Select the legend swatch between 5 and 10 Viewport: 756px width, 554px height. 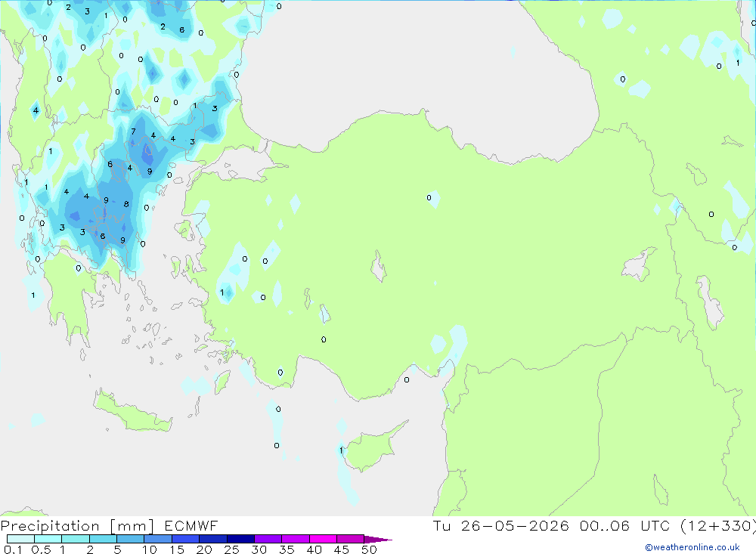click(x=131, y=539)
